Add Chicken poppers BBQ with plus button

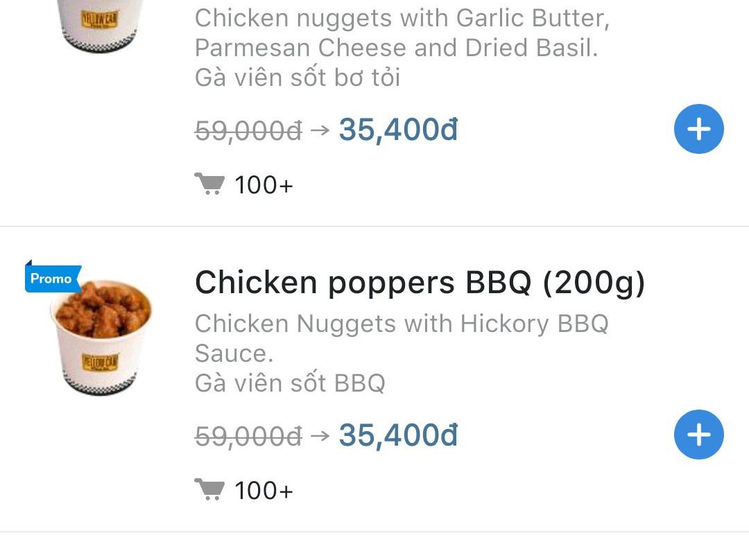tap(699, 435)
